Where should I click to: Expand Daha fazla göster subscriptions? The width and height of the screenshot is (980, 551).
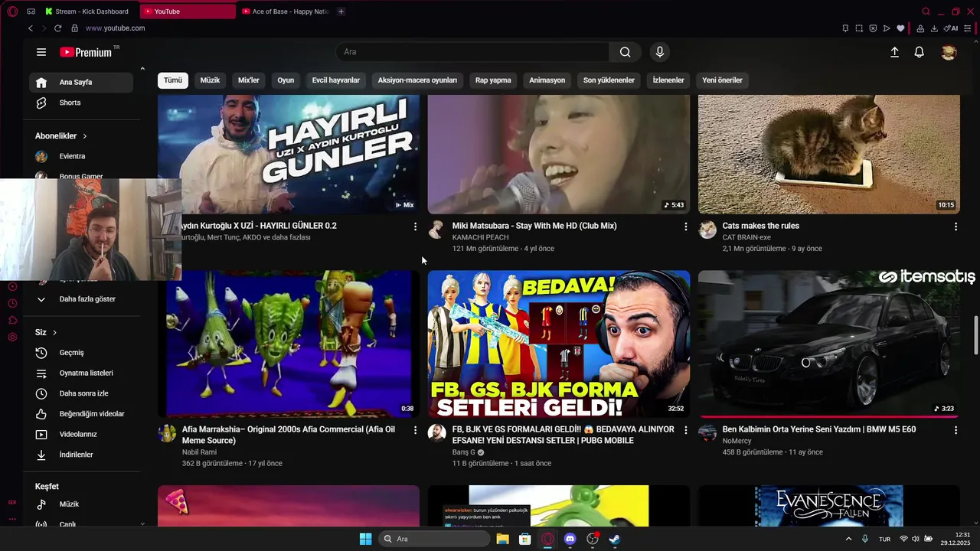point(81,299)
